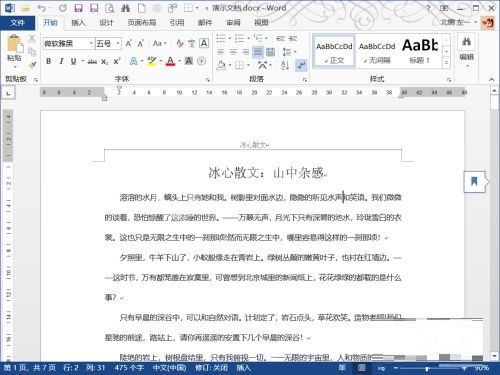Switch to the 页面布局 tab
Image resolution: width=500 pixels, height=375 pixels.
(x=142, y=23)
